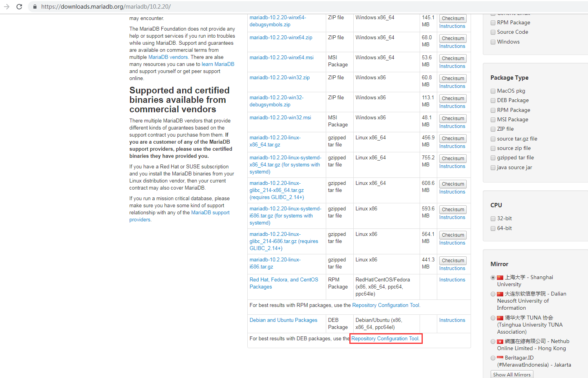Show Checksum for win32.msi
The width and height of the screenshot is (588, 378).
click(453, 119)
